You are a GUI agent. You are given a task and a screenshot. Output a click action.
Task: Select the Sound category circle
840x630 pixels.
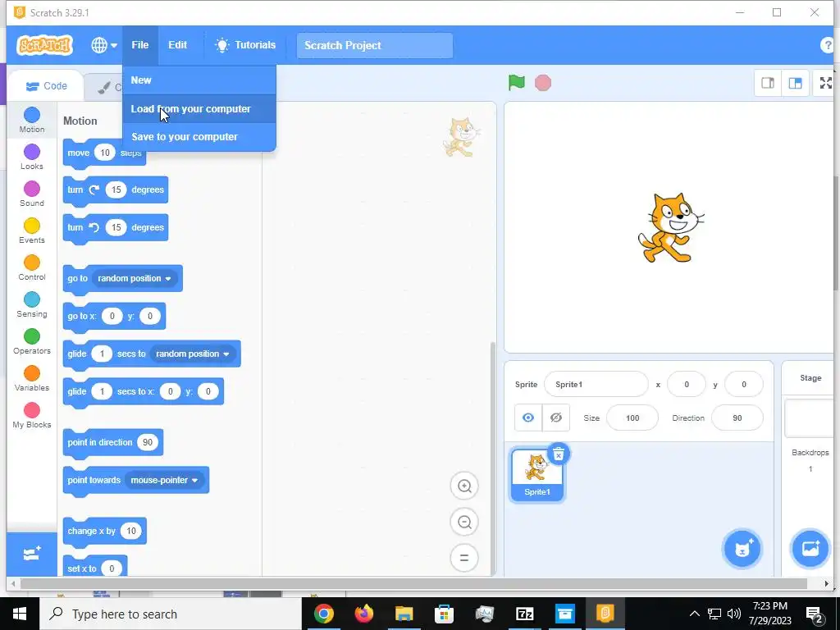pyautogui.click(x=32, y=189)
